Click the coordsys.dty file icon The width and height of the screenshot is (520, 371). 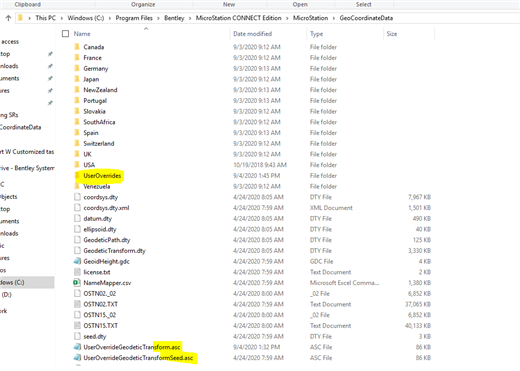[77, 197]
